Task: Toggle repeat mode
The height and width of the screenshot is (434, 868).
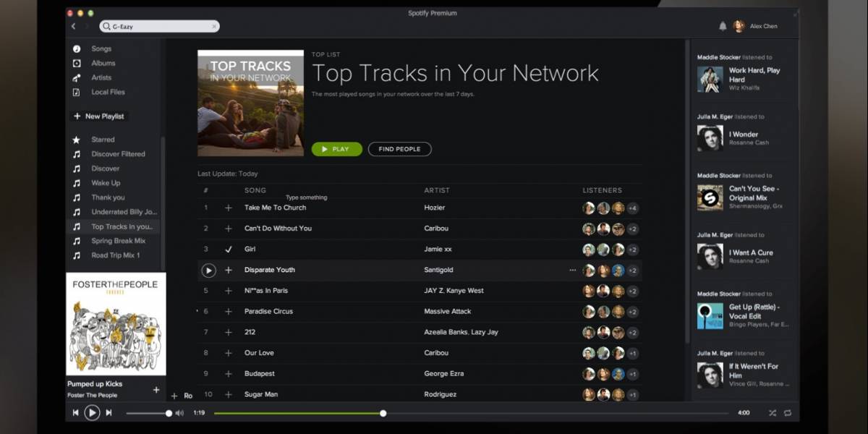Action: click(788, 413)
